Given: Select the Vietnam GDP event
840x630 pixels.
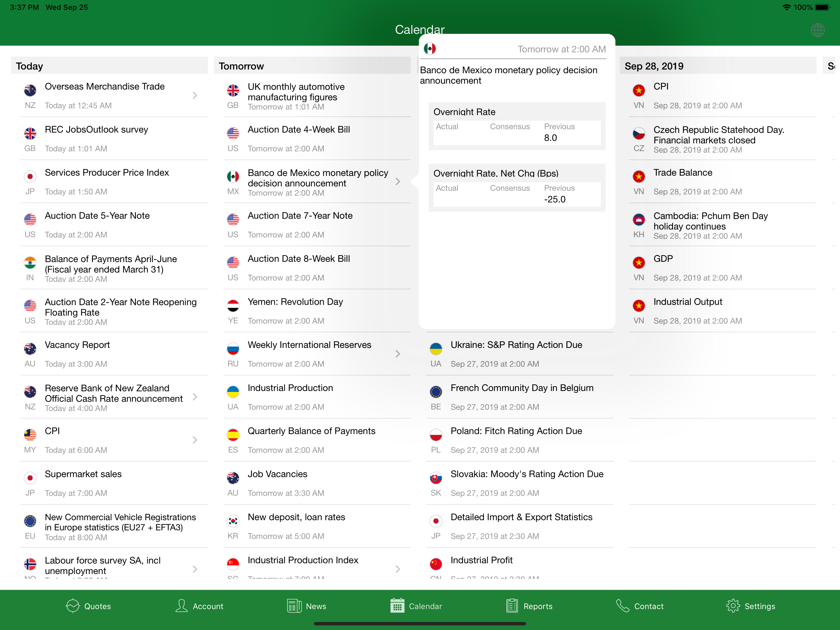Looking at the screenshot, I should point(722,268).
